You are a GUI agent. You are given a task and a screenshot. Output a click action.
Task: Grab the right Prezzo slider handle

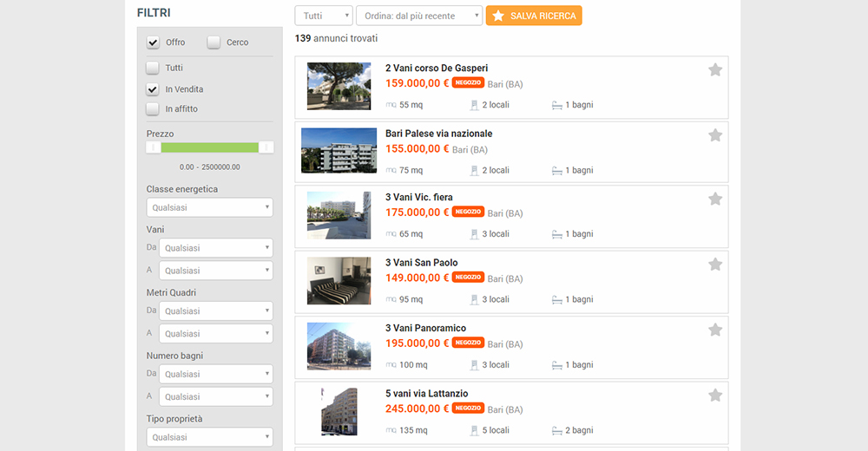pos(266,147)
